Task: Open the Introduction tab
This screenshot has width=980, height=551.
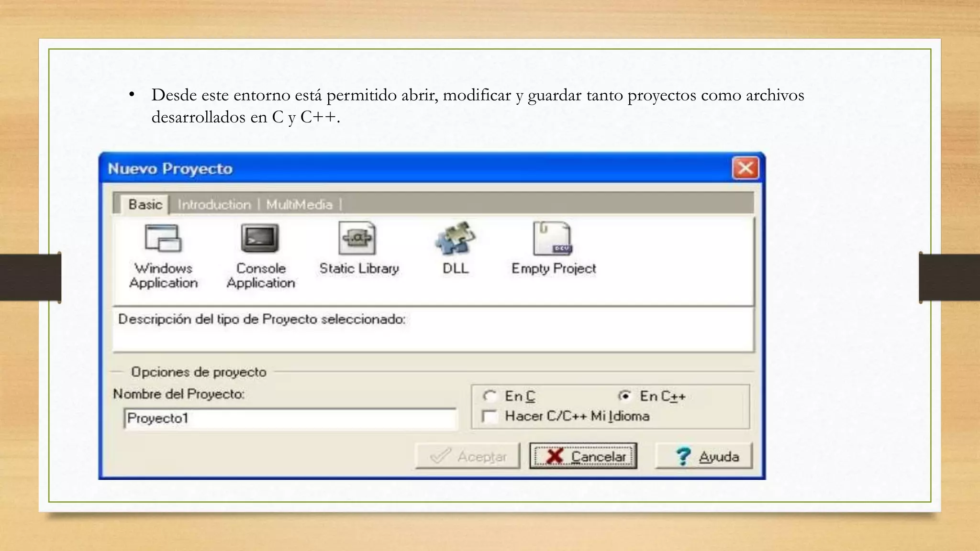Action: click(214, 205)
